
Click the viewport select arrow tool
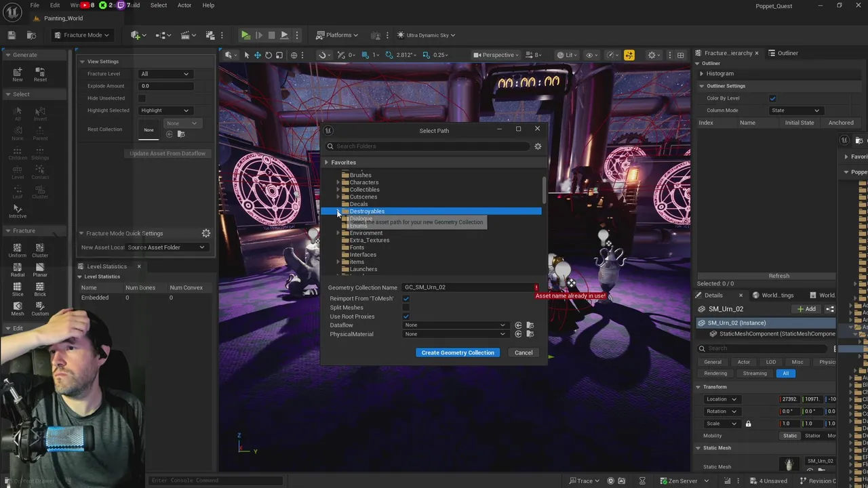(x=247, y=55)
